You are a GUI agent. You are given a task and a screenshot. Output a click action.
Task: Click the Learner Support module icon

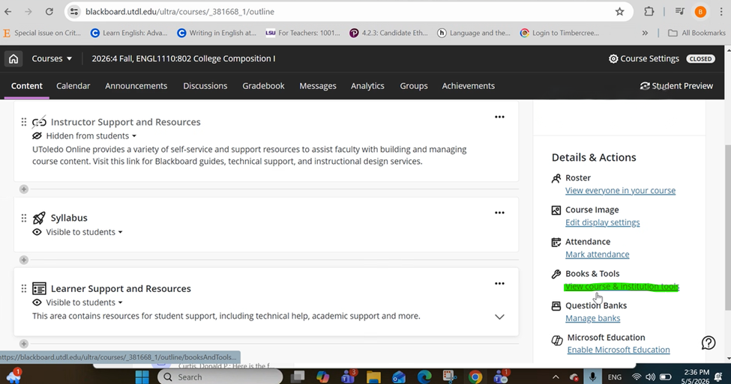click(x=39, y=288)
